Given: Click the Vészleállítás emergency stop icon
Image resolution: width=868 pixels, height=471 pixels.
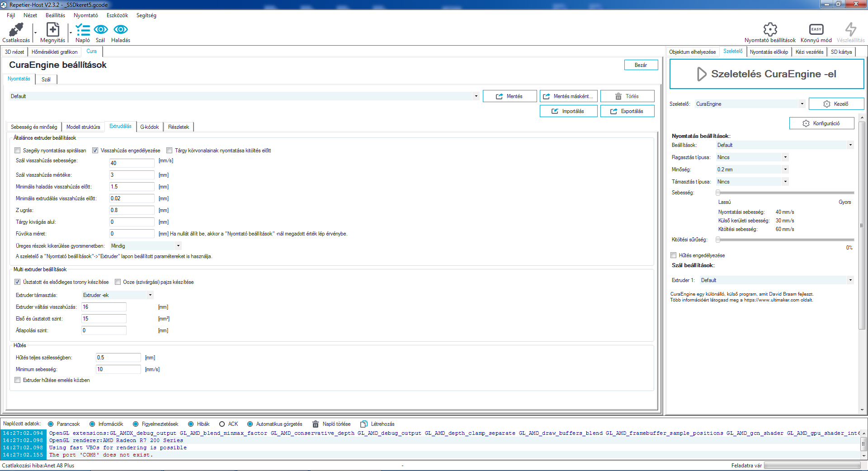Looking at the screenshot, I should click(x=850, y=30).
